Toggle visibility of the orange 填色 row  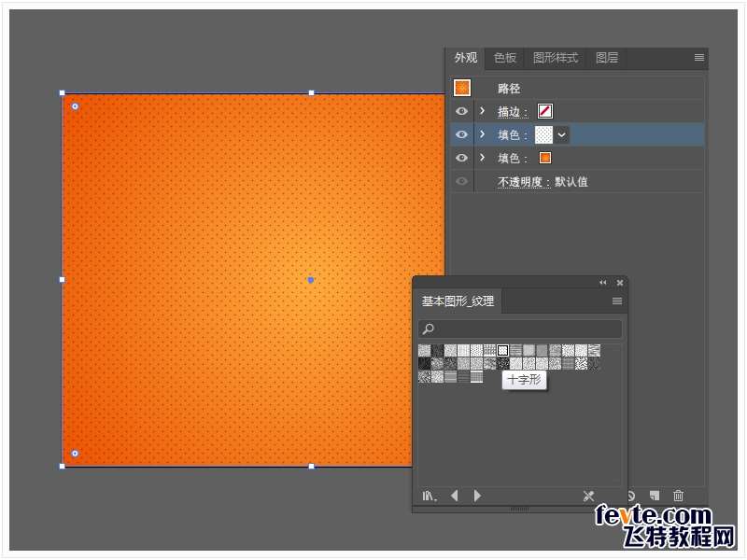[x=461, y=158]
